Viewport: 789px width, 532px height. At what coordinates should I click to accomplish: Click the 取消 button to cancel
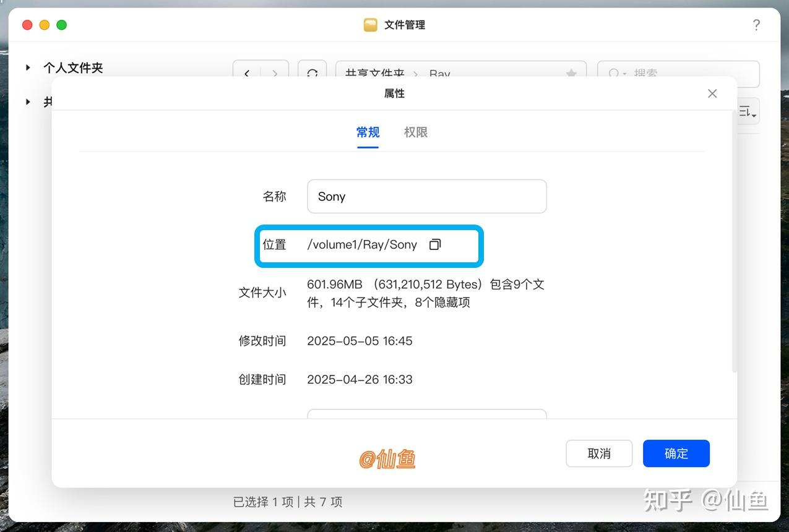598,453
